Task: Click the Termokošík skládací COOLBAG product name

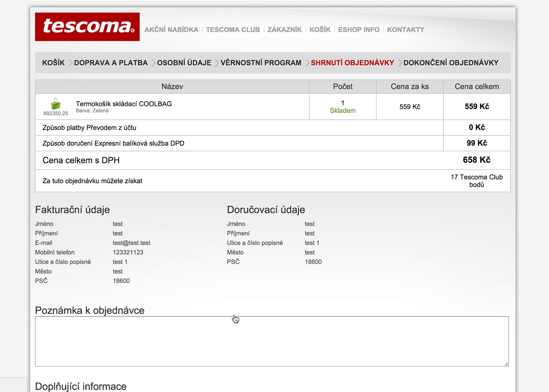Action: pos(124,104)
